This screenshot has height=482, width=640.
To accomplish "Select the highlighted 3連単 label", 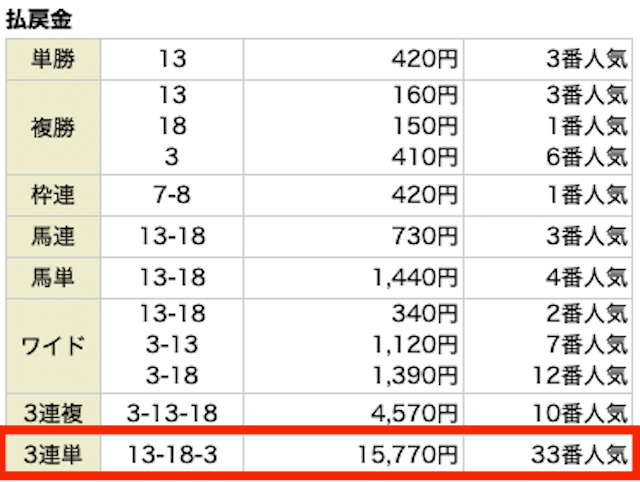I will [53, 454].
